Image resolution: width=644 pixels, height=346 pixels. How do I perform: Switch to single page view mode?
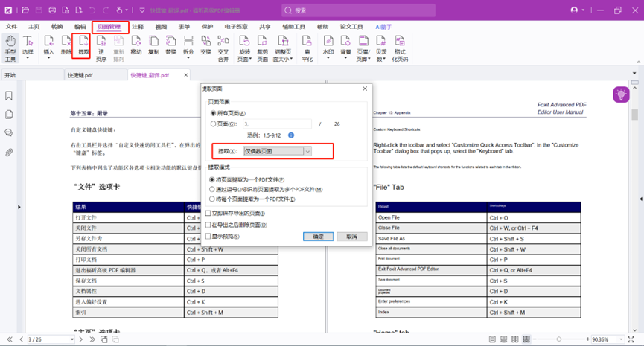tap(492, 339)
